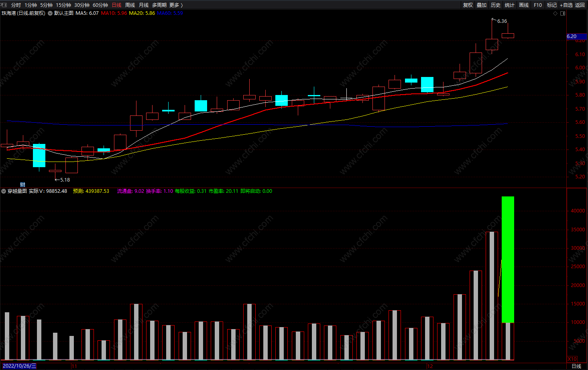Click the 11 month marker on time axis
Image resolution: width=588 pixels, height=370 pixels.
74,366
